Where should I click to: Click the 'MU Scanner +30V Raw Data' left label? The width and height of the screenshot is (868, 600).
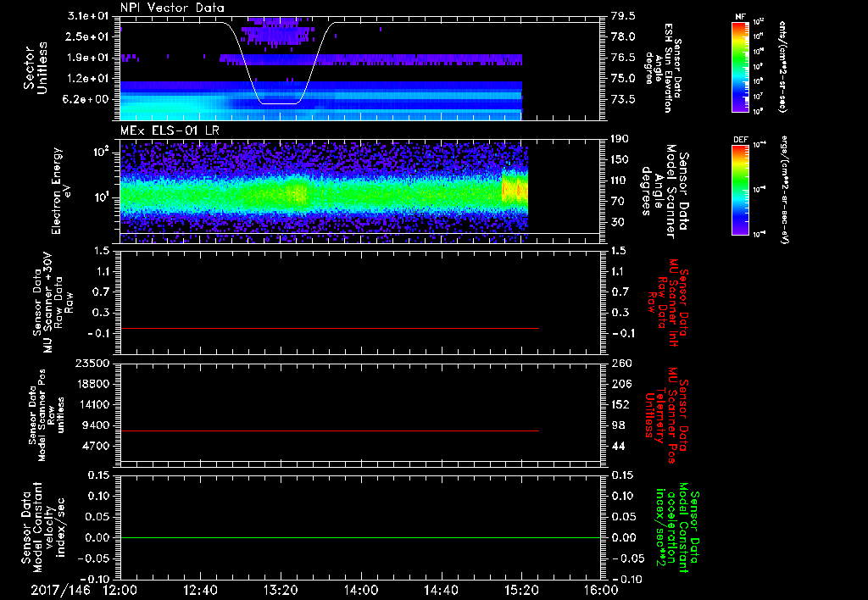[53, 303]
